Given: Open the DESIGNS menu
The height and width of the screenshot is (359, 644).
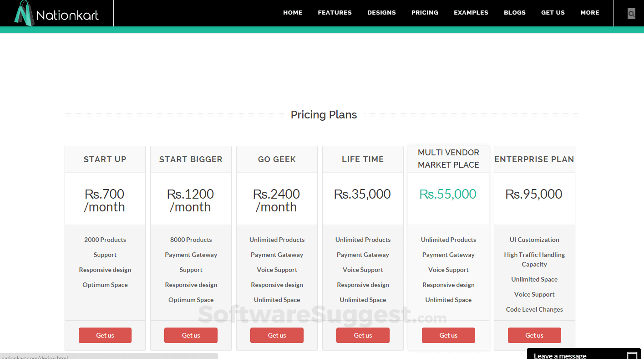Looking at the screenshot, I should click(x=381, y=13).
